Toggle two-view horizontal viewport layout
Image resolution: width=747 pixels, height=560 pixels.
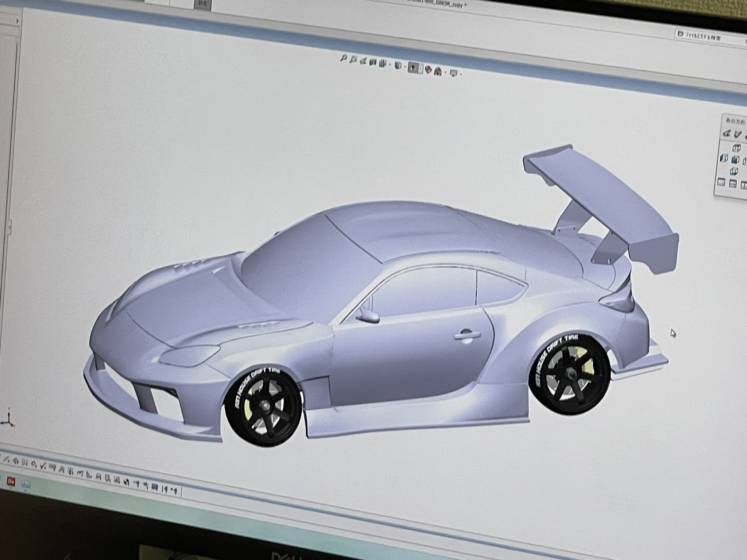(x=733, y=183)
